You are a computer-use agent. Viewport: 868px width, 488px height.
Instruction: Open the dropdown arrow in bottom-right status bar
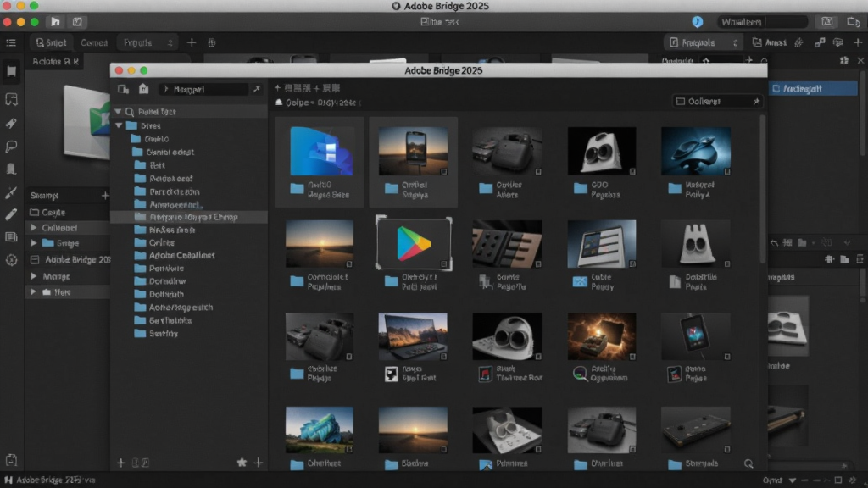point(793,480)
